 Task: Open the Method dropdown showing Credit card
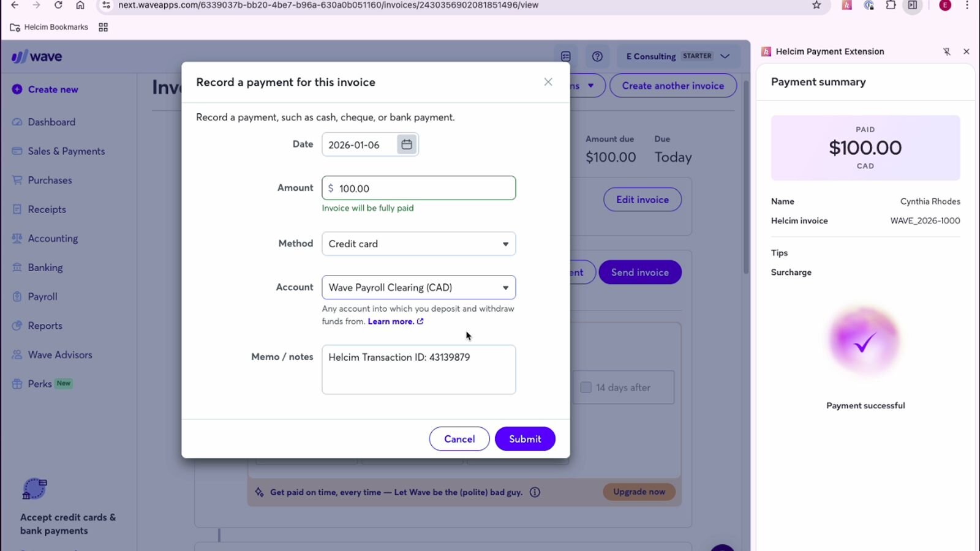(418, 244)
